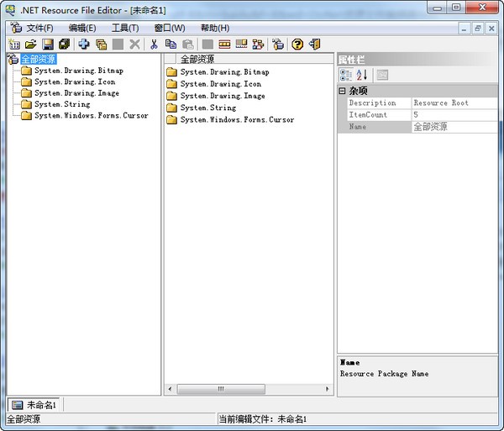
Task: Copy using the two-pages toolbar icon
Action: 171,45
